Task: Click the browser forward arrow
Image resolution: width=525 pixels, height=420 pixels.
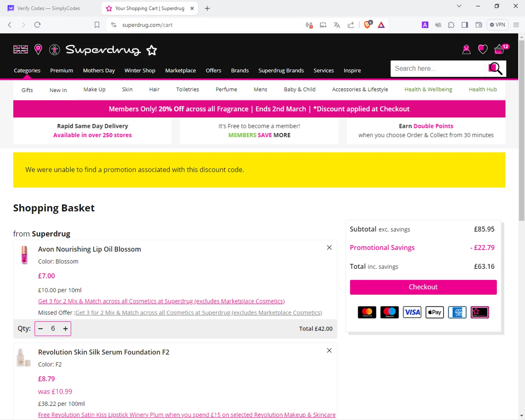Action: pyautogui.click(x=23, y=25)
